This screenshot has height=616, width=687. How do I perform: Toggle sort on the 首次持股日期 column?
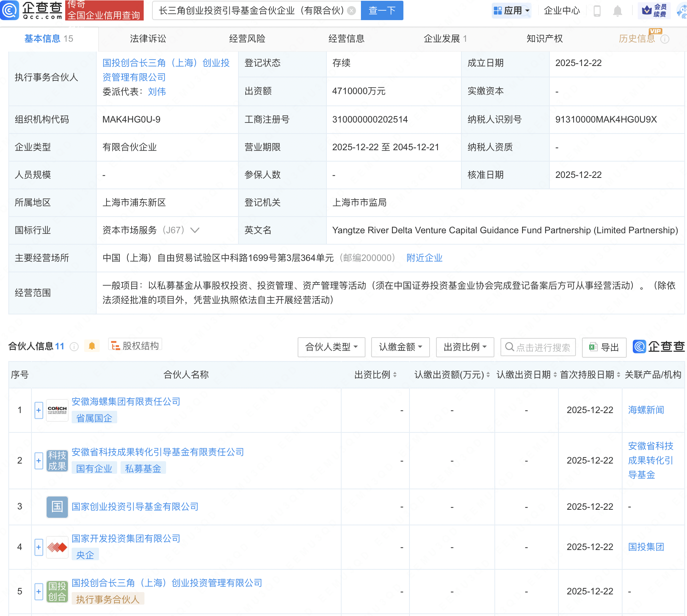pos(618,374)
